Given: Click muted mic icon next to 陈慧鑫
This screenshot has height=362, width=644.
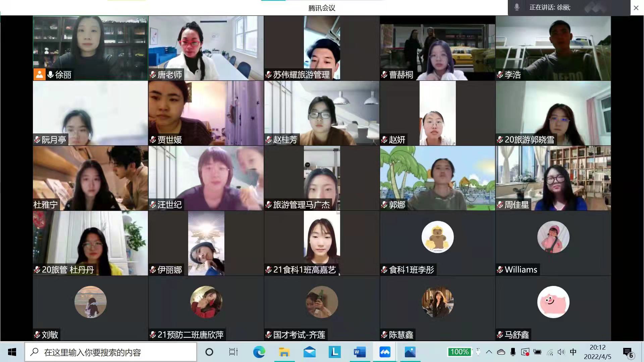Looking at the screenshot, I should tap(384, 335).
